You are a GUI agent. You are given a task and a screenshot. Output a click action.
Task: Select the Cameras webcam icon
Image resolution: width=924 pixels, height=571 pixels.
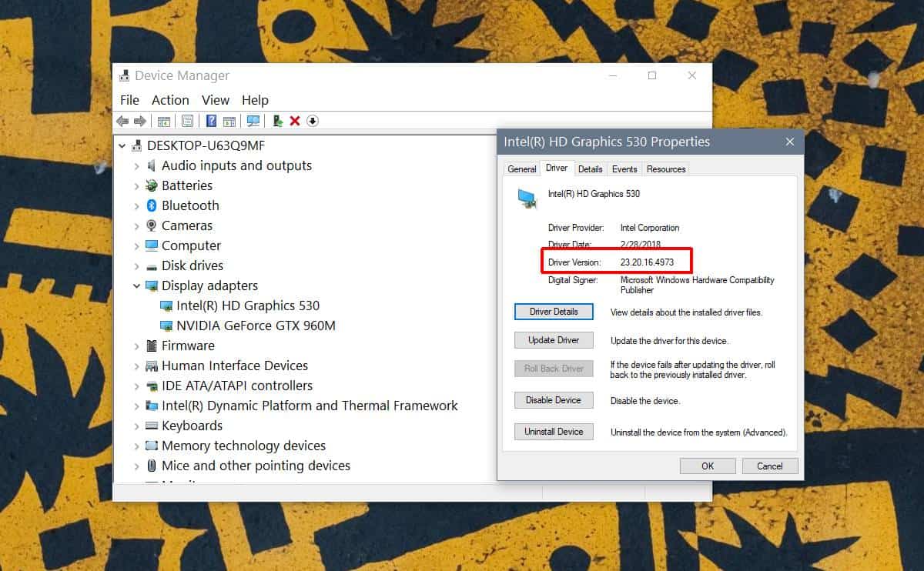point(152,225)
